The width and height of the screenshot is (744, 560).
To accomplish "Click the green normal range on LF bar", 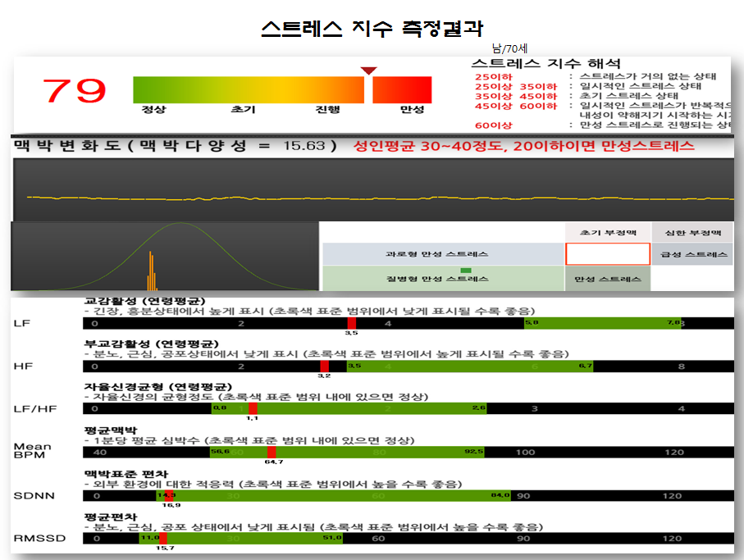I will pyautogui.click(x=603, y=323).
